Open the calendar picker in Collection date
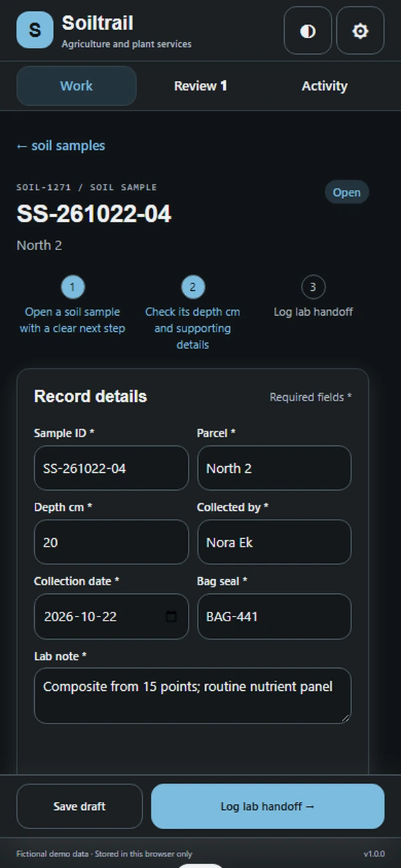The height and width of the screenshot is (868, 401). tap(171, 617)
